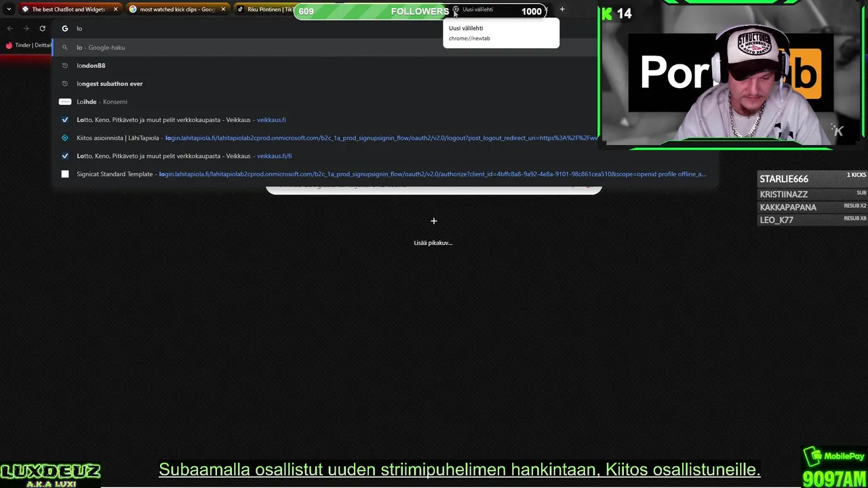
Task: Click the LähiTapiola favicon in suggestions
Action: (x=65, y=138)
